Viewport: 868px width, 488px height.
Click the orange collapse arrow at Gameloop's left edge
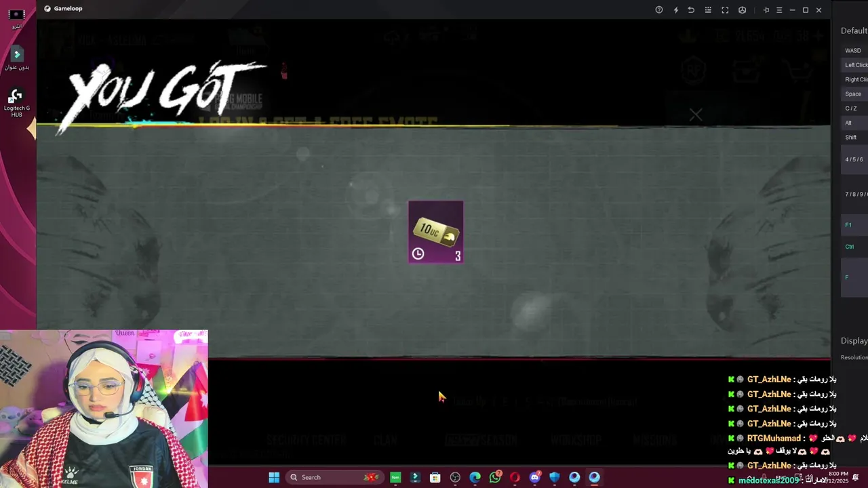point(32,128)
